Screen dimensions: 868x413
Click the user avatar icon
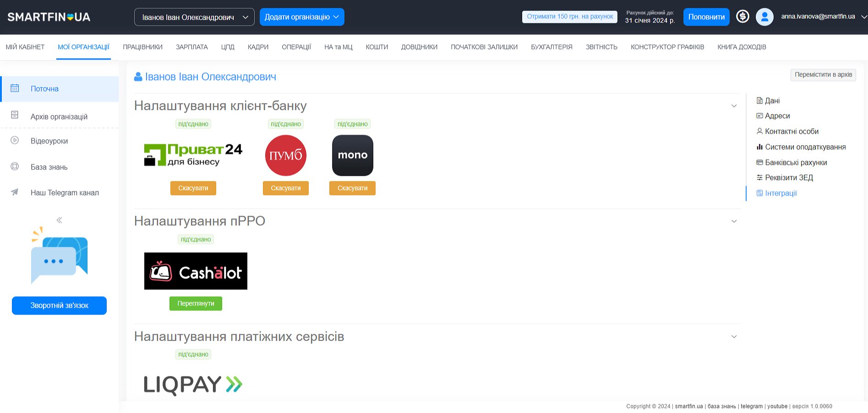click(764, 17)
